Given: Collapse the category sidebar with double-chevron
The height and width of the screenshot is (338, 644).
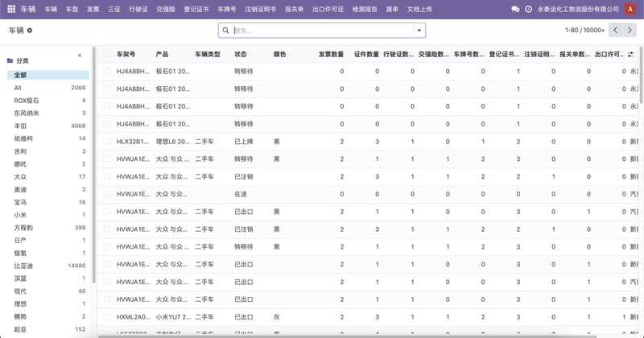Looking at the screenshot, I should point(79,55).
